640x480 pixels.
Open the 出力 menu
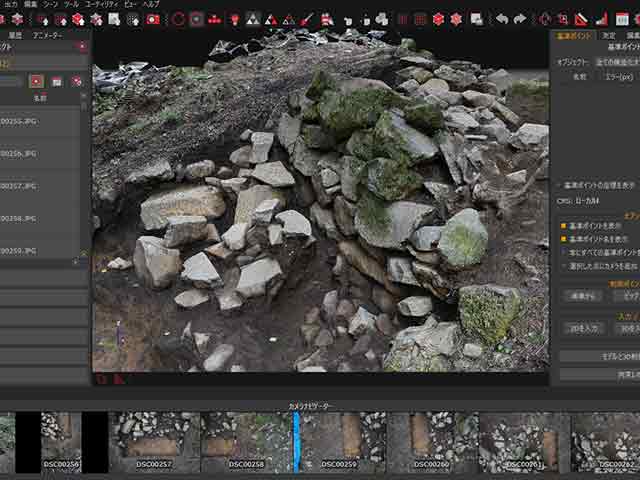(10, 4)
